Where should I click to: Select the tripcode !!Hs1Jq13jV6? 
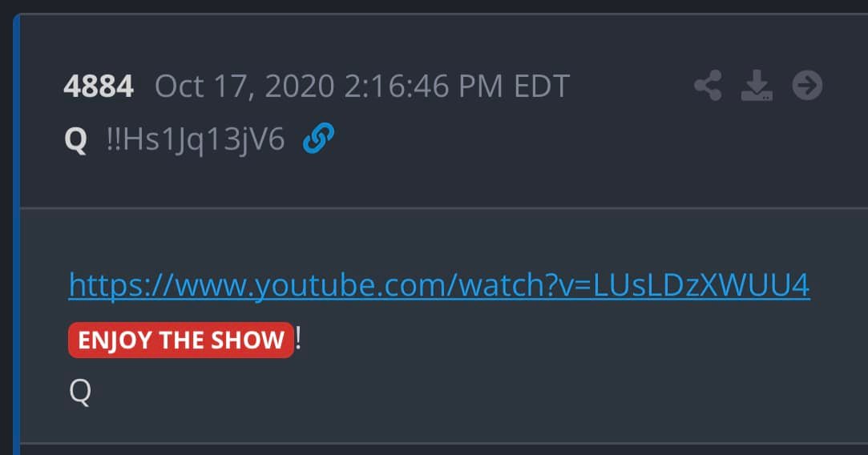[196, 139]
